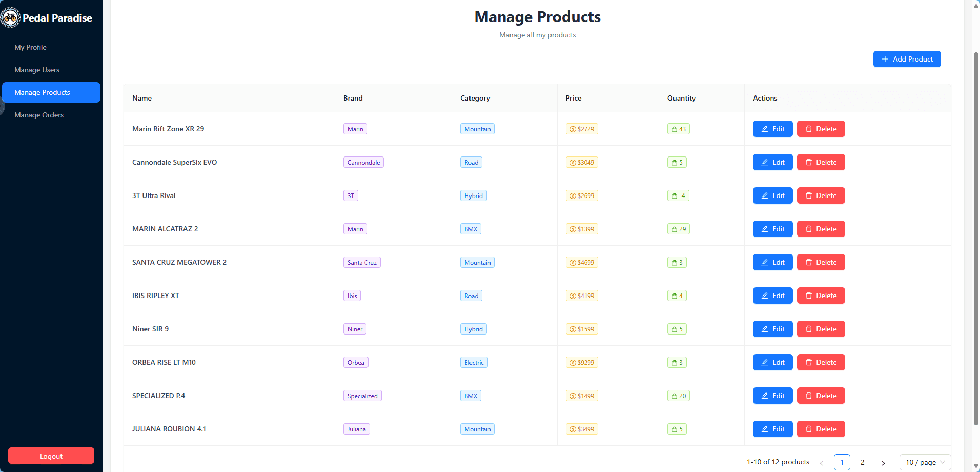Open Manage Users in the sidebar

pos(37,70)
